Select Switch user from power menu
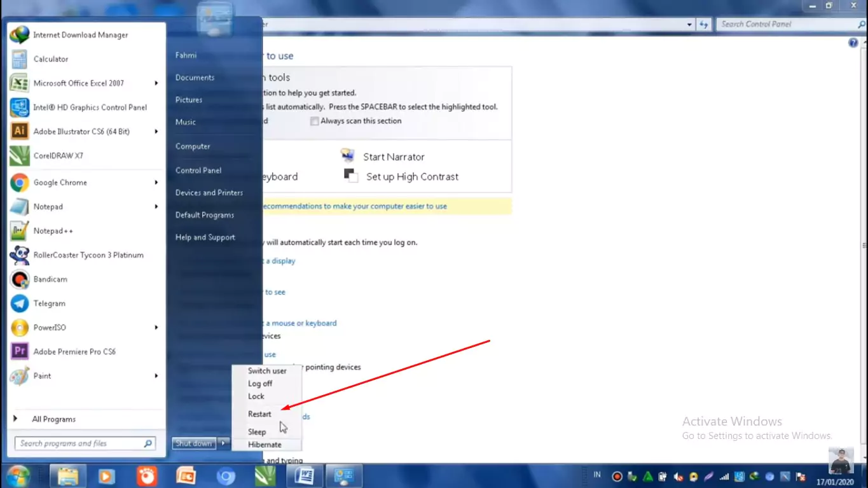Screen dimensions: 868x488 tap(266, 371)
